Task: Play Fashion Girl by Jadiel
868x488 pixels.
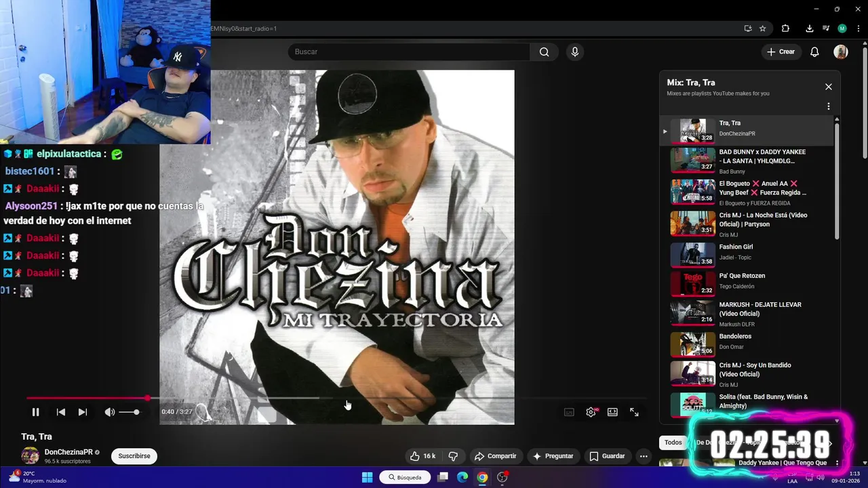Action: tap(746, 255)
